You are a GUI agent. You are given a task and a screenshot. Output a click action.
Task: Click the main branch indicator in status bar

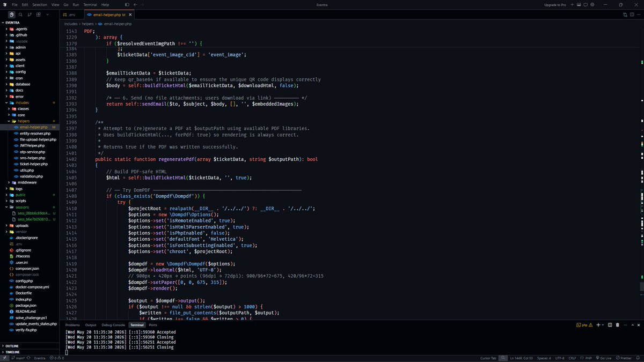[19, 358]
